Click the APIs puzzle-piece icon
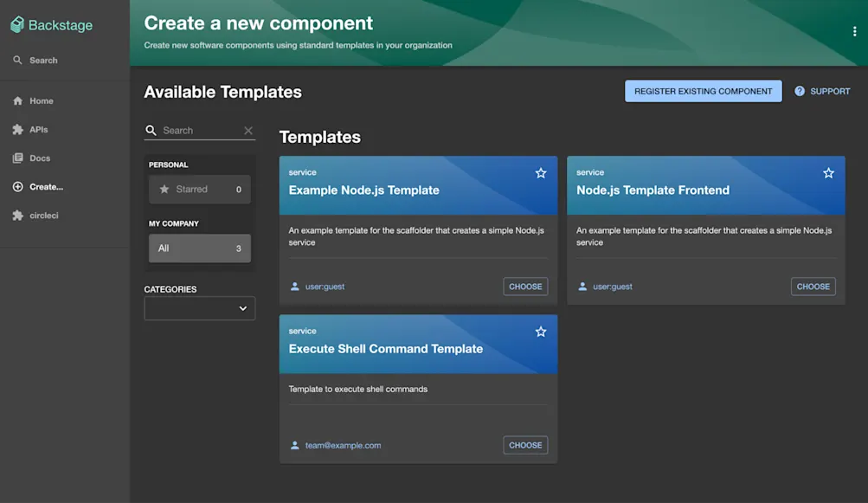 [x=17, y=130]
